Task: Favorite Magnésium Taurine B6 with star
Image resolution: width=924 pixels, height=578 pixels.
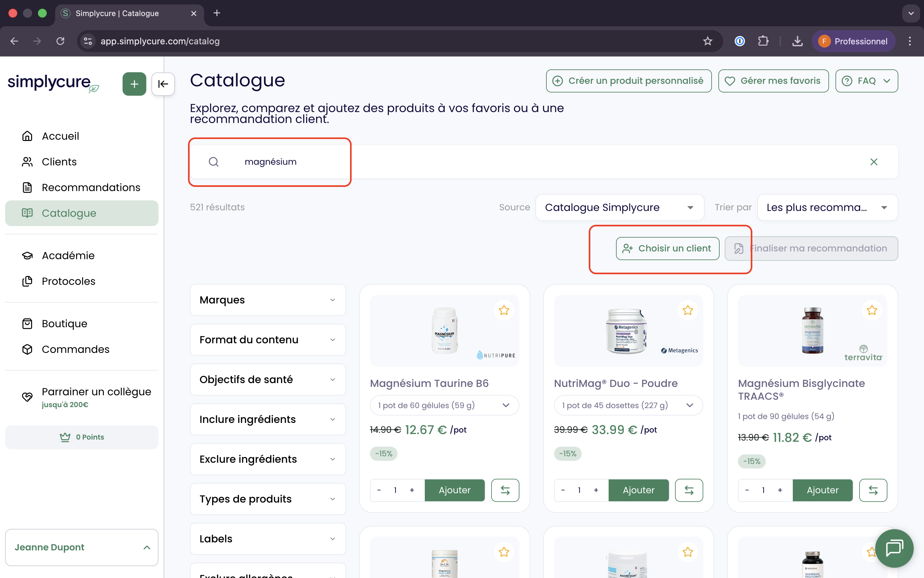Action: coord(504,310)
